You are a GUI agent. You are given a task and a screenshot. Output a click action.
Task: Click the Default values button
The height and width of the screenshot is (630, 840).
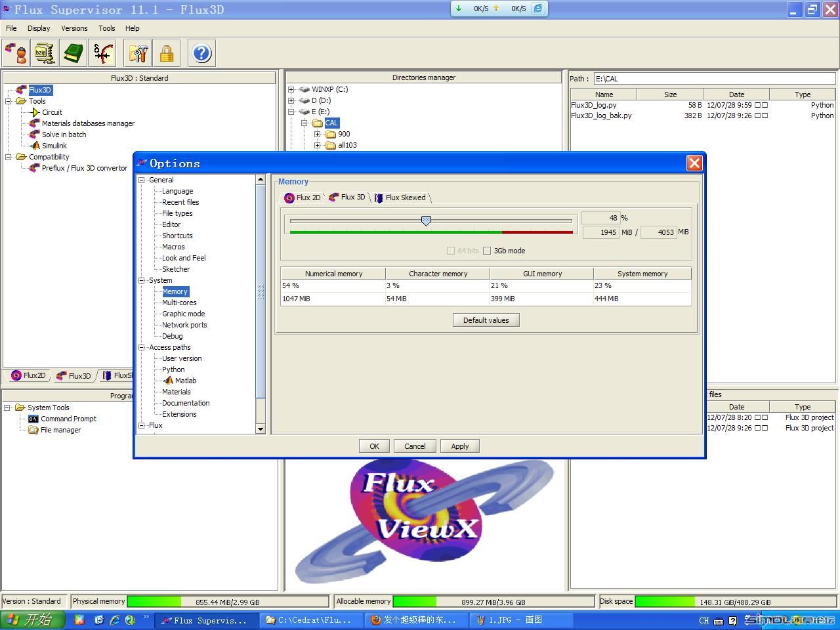[486, 320]
